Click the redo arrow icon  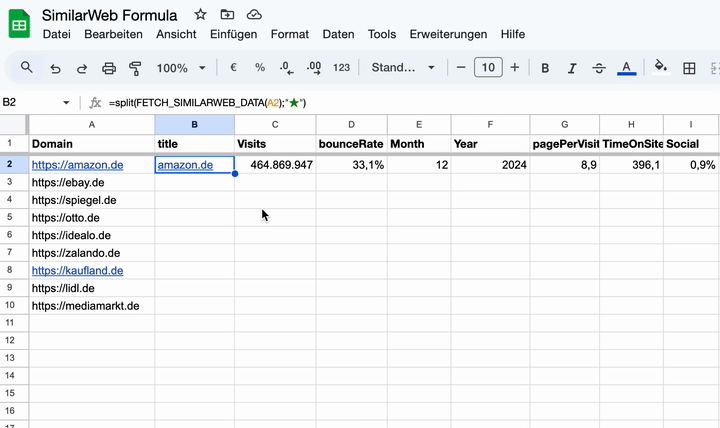82,68
